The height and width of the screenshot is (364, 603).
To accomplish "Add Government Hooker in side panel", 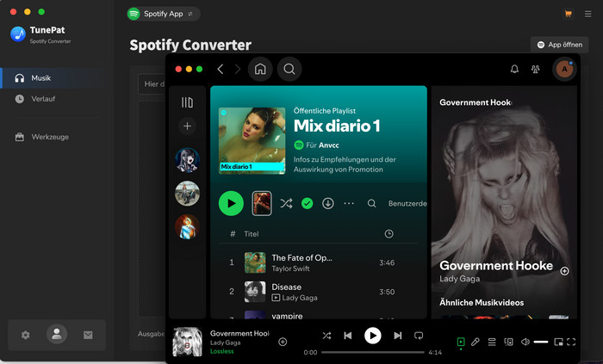I will point(564,271).
